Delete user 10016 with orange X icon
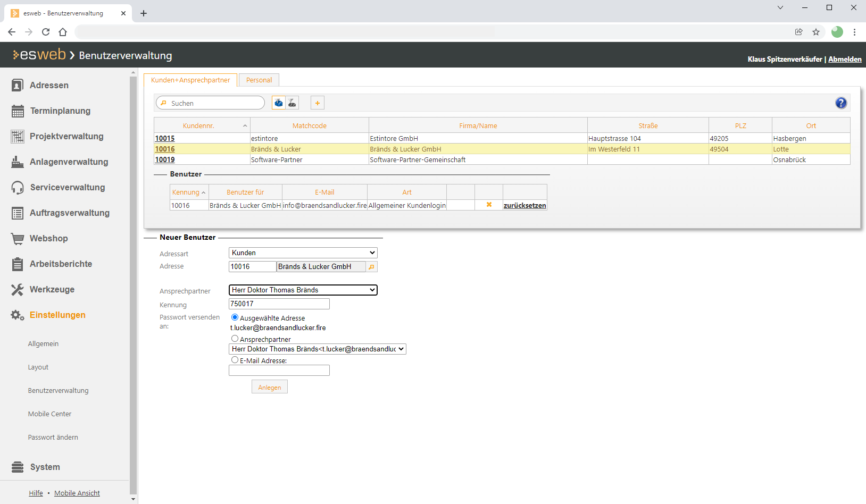Image resolution: width=866 pixels, height=504 pixels. click(489, 205)
